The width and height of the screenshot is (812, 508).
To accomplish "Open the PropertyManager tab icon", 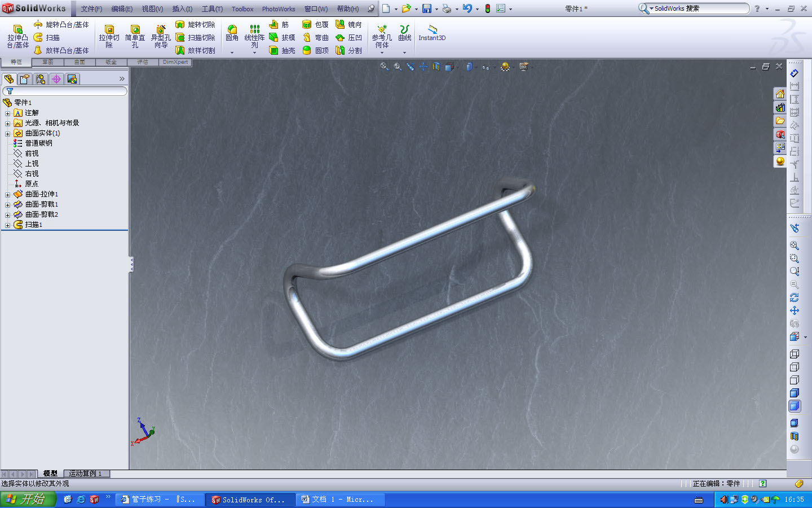I will tap(25, 79).
